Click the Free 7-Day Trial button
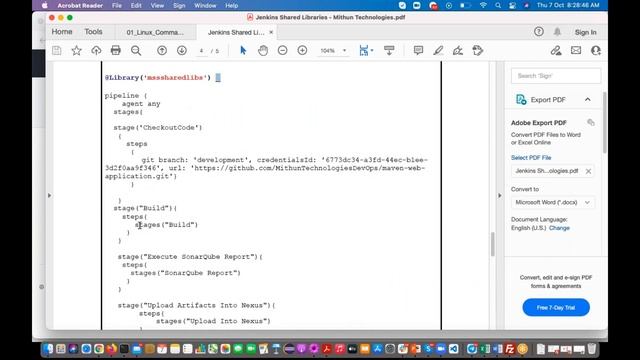This screenshot has width=640, height=360. [x=556, y=307]
